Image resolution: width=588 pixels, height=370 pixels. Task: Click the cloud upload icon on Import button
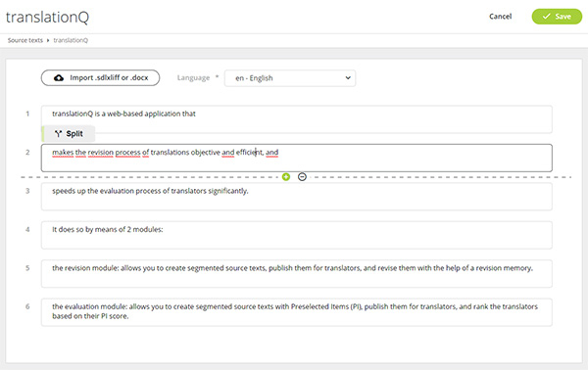tap(59, 78)
